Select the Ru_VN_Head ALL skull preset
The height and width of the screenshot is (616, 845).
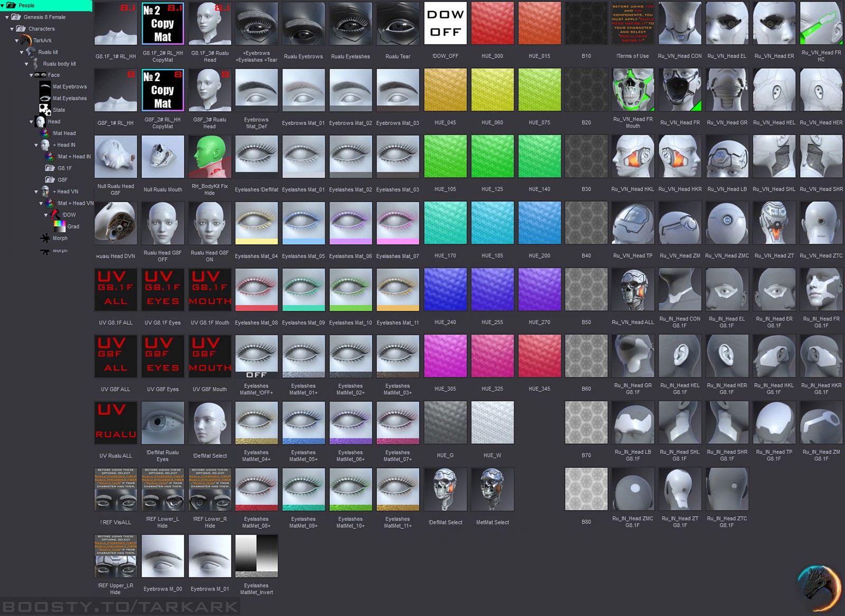[633, 290]
